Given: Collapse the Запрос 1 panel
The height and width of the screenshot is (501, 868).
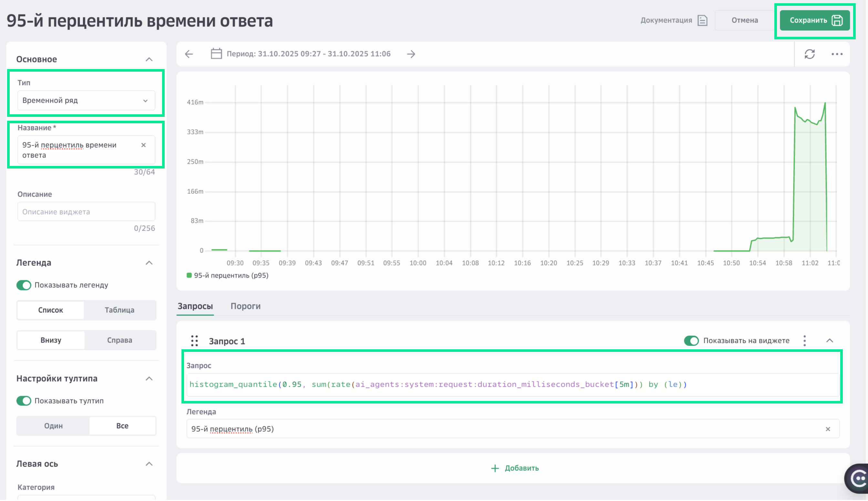Looking at the screenshot, I should point(830,341).
